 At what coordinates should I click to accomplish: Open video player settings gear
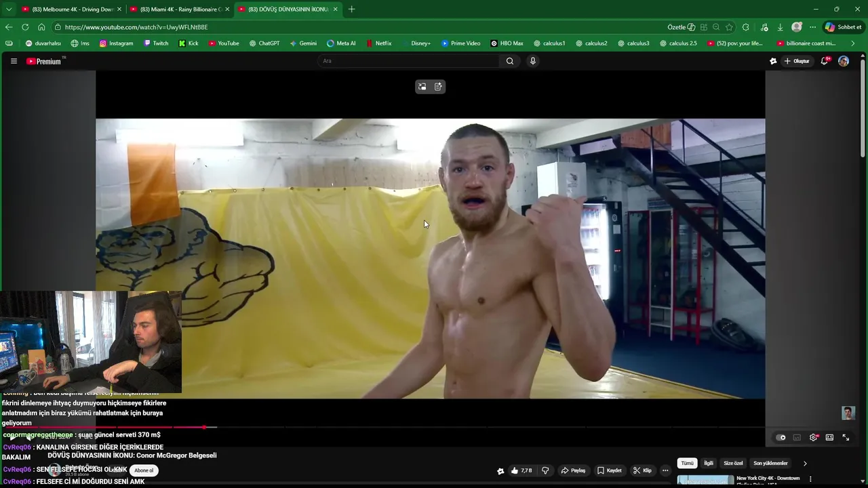813,437
